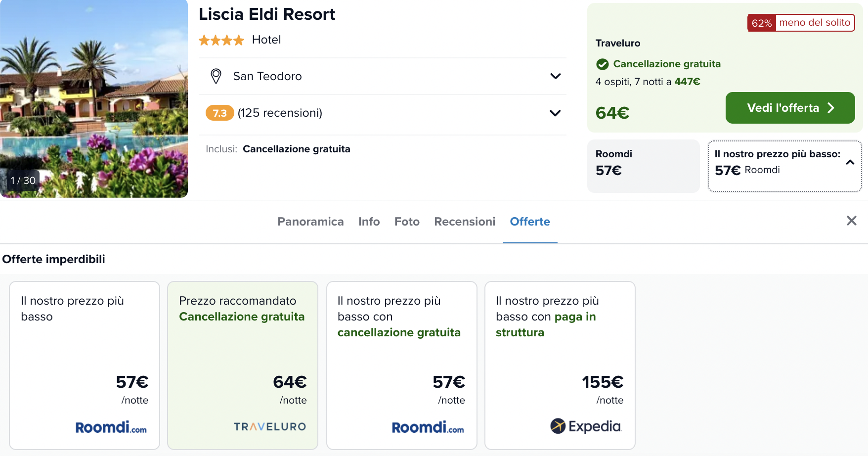The image size is (868, 456).
Task: Collapse the lowest price Roomdi dropdown
Action: [850, 162]
